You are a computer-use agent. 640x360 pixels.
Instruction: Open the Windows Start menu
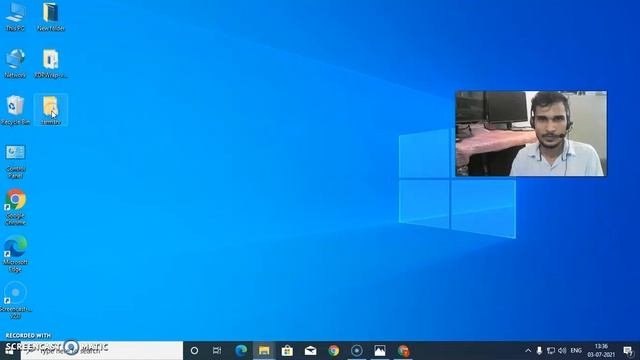pos(10,350)
